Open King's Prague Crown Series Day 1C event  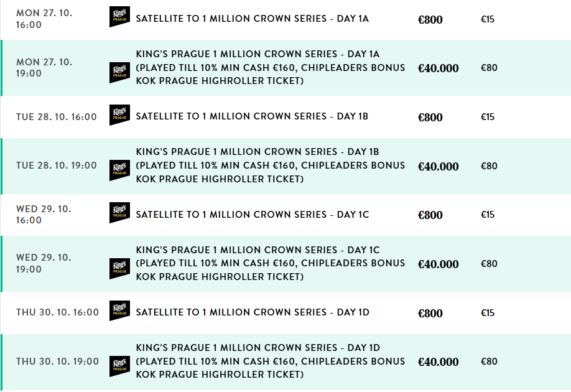(270, 263)
